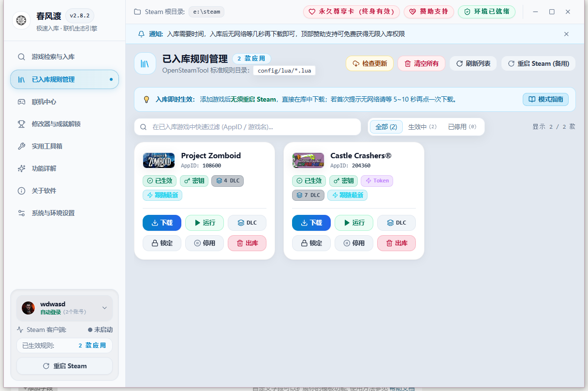The height and width of the screenshot is (391, 588).
Task: Click the 2 款应用 count badge in header
Action: pyautogui.click(x=251, y=59)
